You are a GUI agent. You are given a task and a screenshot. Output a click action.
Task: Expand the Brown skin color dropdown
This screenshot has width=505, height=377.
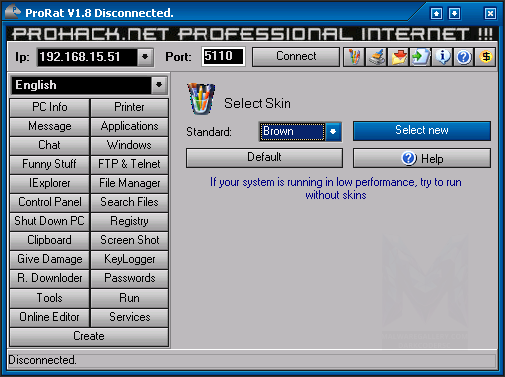click(333, 132)
